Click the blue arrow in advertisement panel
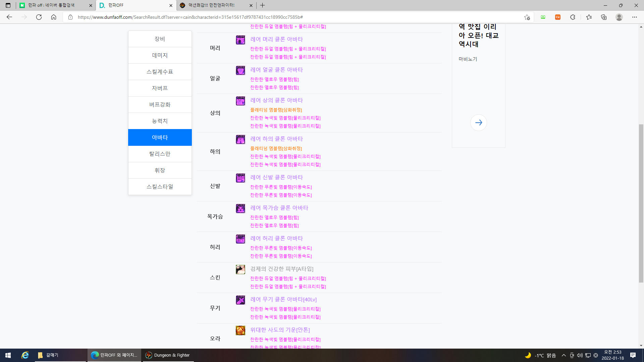 pos(478,123)
